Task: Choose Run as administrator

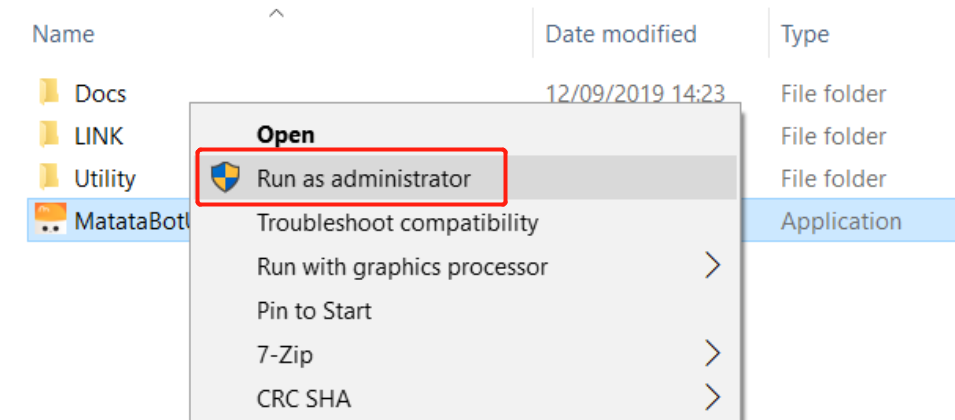Action: click(364, 178)
